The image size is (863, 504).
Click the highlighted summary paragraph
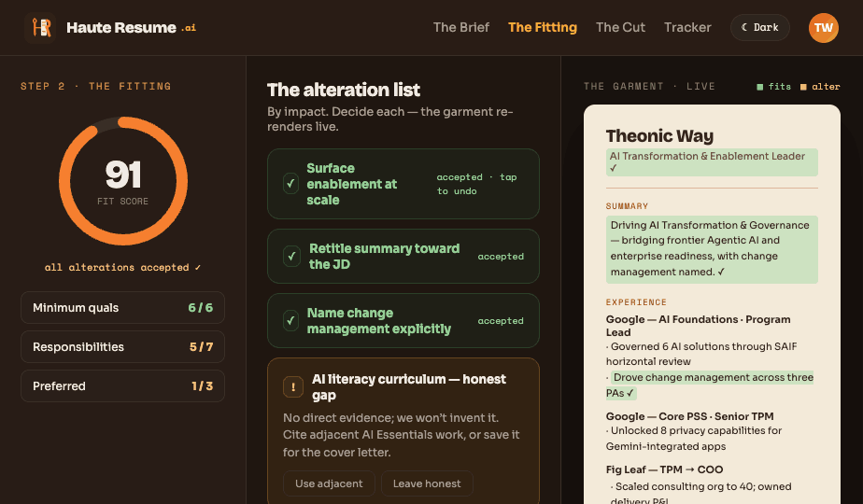point(712,249)
